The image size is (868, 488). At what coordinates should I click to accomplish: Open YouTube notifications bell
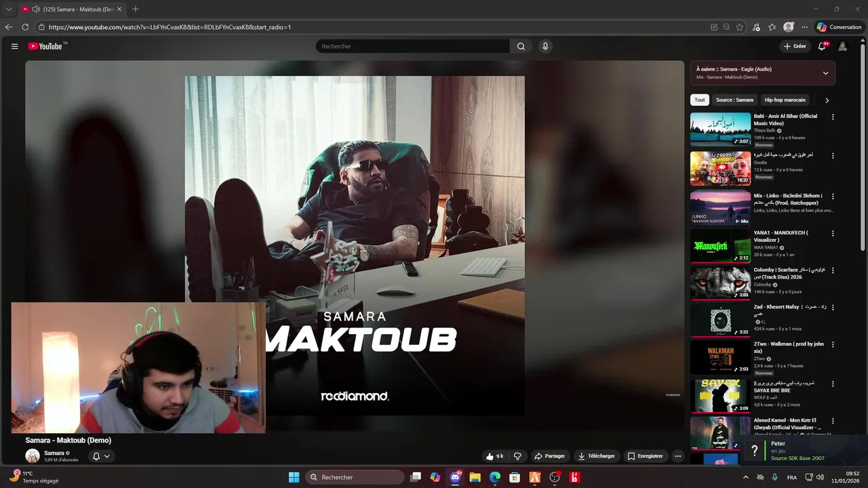click(x=823, y=46)
